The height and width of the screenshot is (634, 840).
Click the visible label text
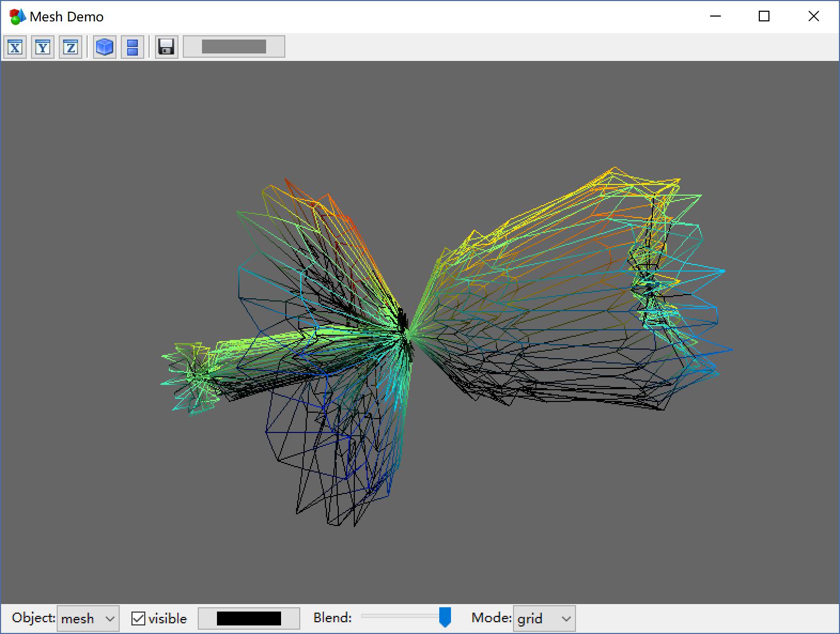(167, 618)
